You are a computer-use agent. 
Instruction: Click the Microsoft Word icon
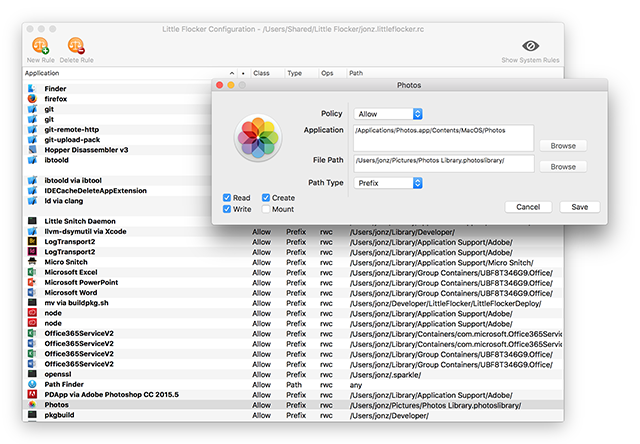click(x=32, y=292)
